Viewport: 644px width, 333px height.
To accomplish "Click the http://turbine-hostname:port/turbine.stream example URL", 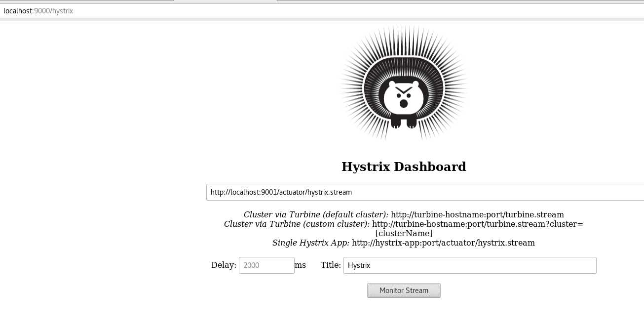I will pos(477,215).
